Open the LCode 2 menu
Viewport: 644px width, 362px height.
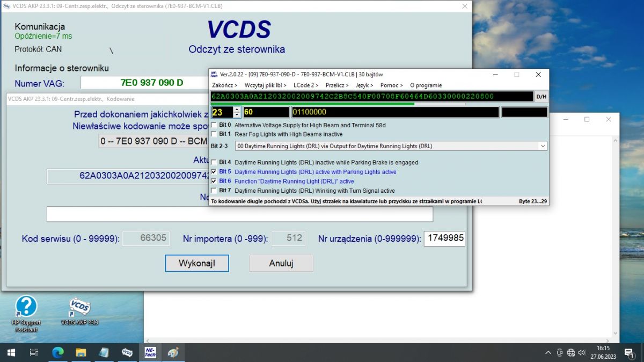[x=306, y=85]
